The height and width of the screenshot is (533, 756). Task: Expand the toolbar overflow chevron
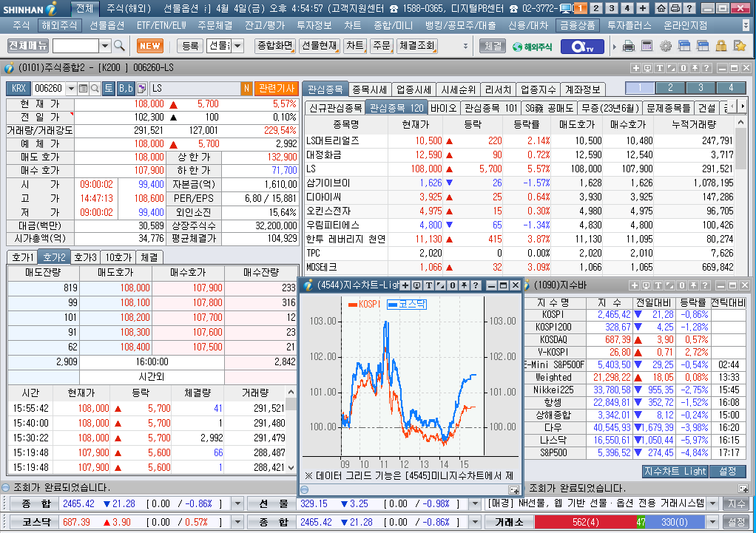point(465,47)
